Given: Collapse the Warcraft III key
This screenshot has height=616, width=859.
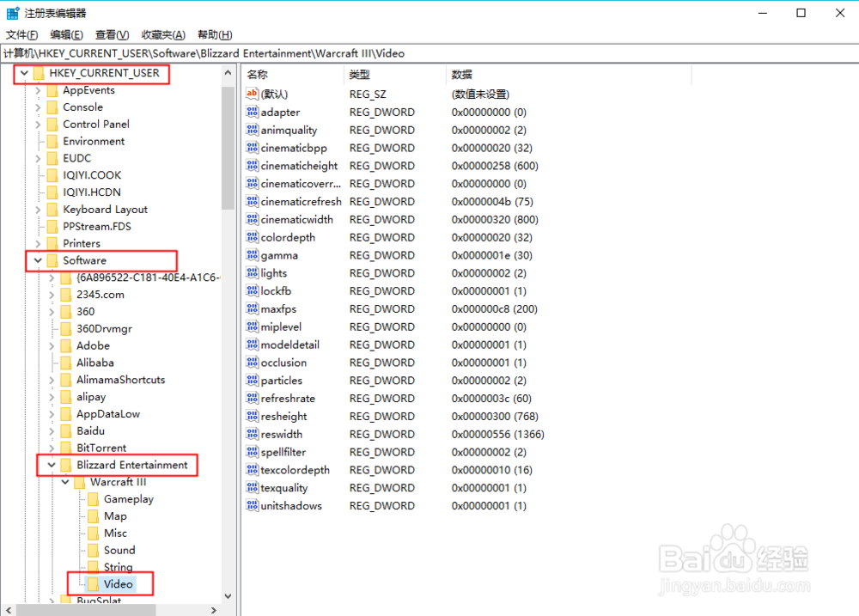Looking at the screenshot, I should pos(65,482).
